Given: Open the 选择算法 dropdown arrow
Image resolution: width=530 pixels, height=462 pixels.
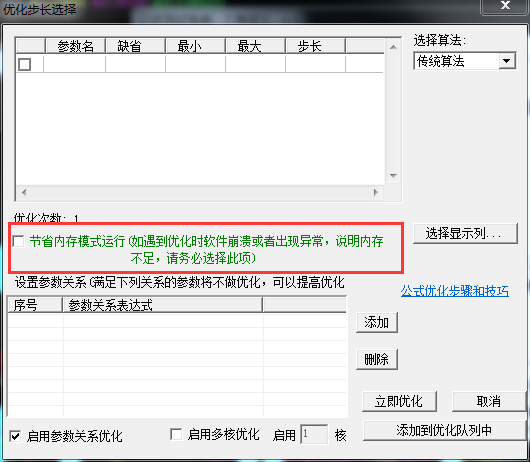Looking at the screenshot, I should pos(506,61).
